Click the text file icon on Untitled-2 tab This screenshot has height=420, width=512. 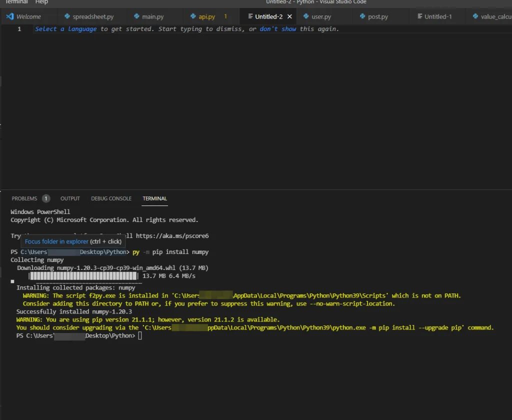tap(250, 16)
